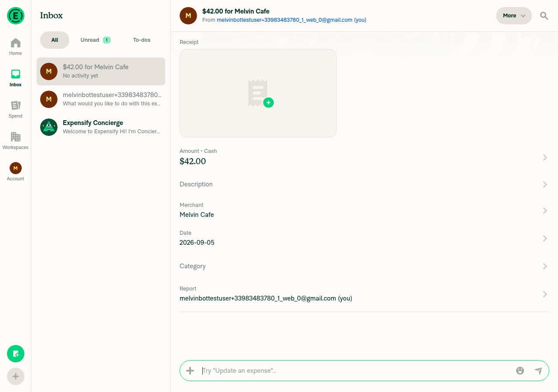Expand the Report row chevron
Image resolution: width=558 pixels, height=392 pixels.
(545, 294)
